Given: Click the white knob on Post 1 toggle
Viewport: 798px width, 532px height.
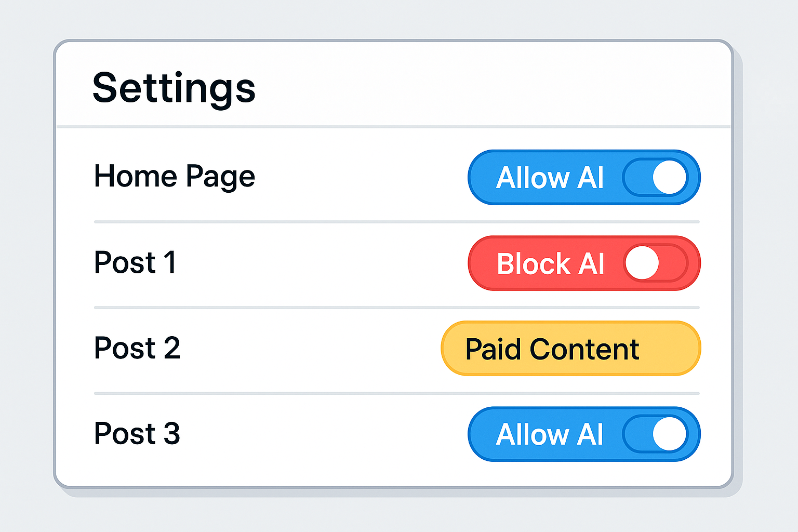Looking at the screenshot, I should point(642,263).
